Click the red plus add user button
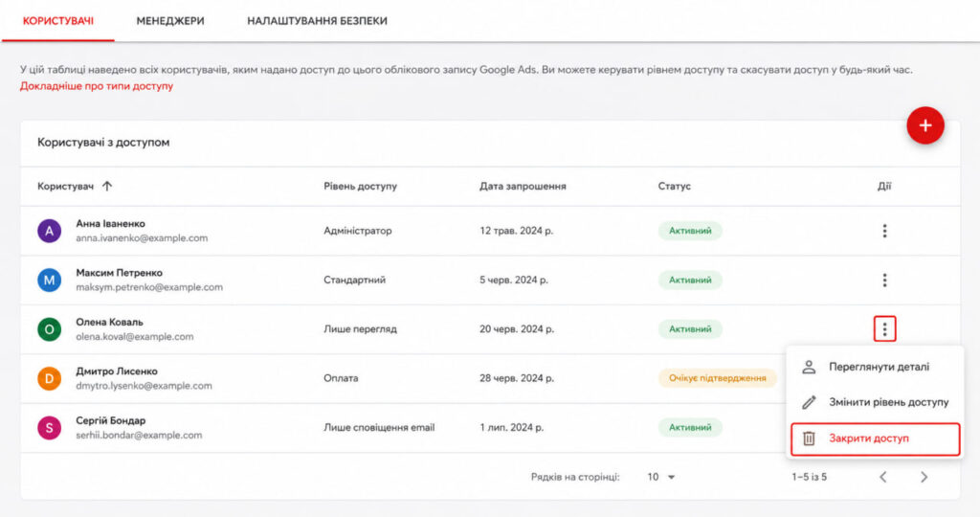Screen dimensions: 980x517 click(x=925, y=125)
